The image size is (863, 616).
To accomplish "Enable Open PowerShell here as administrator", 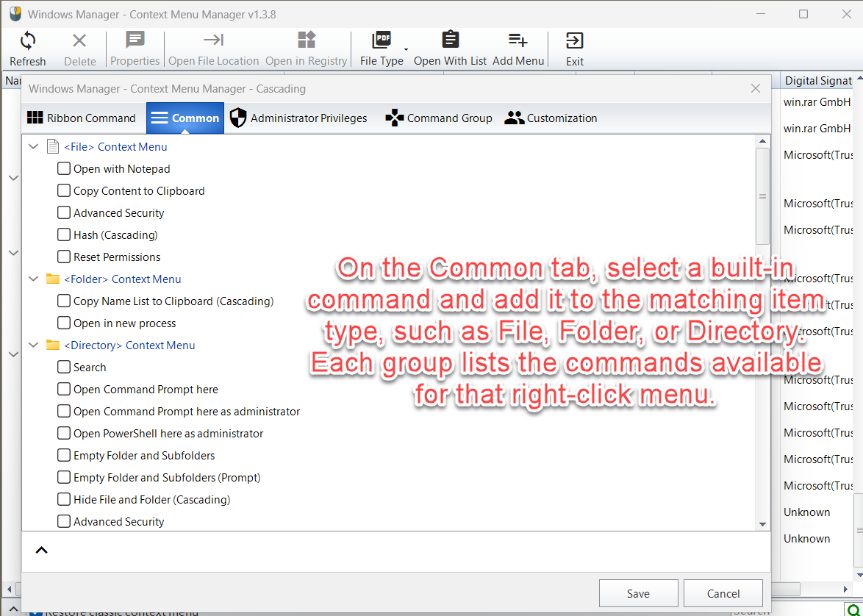I will (x=64, y=433).
